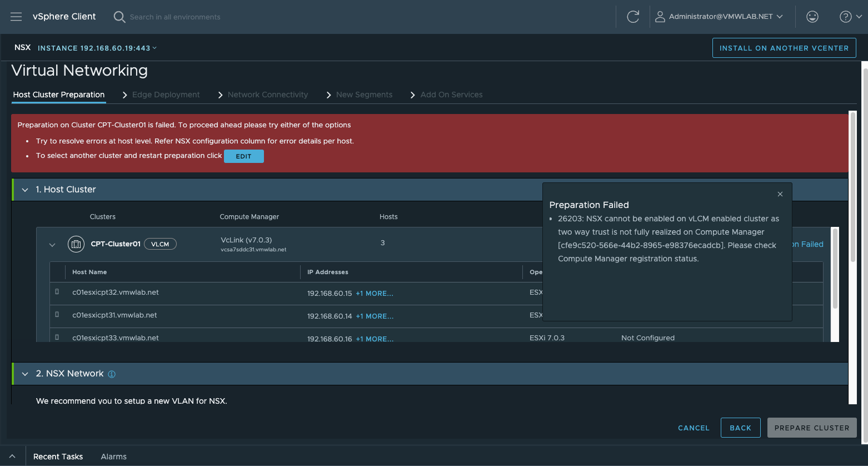Open NSX instance 192.168.60.19:443 dropdown
The width and height of the screenshot is (868, 466).
tap(97, 48)
